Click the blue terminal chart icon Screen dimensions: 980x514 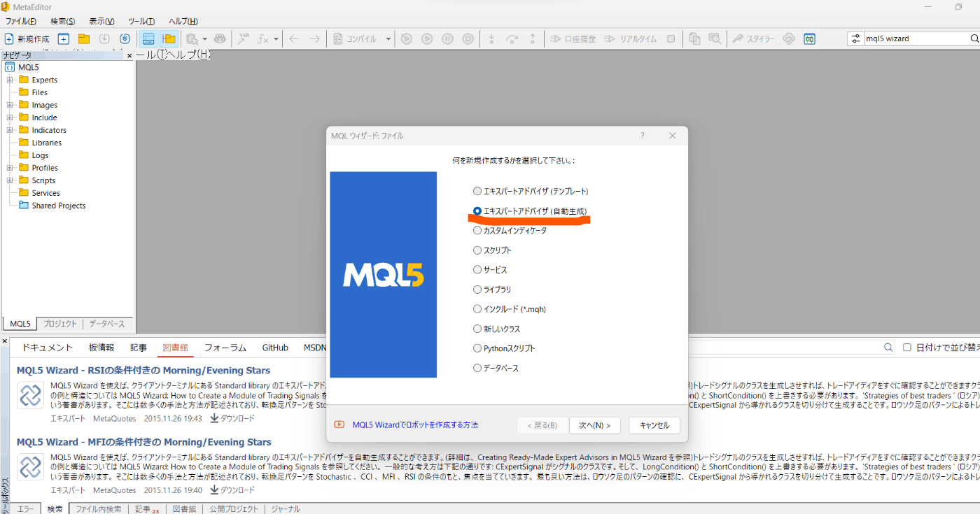coord(810,39)
